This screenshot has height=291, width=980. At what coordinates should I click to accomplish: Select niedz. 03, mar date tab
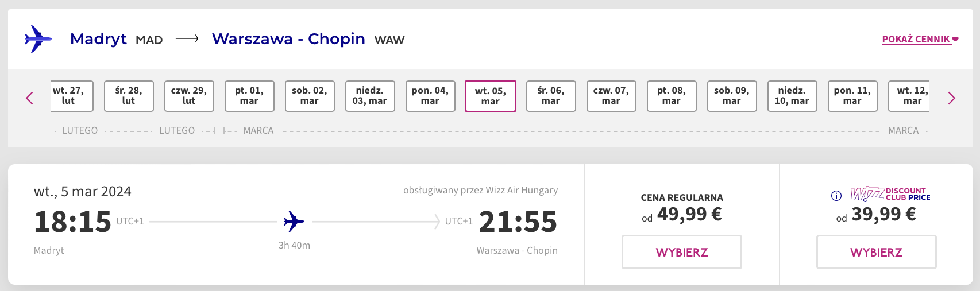pos(370,96)
